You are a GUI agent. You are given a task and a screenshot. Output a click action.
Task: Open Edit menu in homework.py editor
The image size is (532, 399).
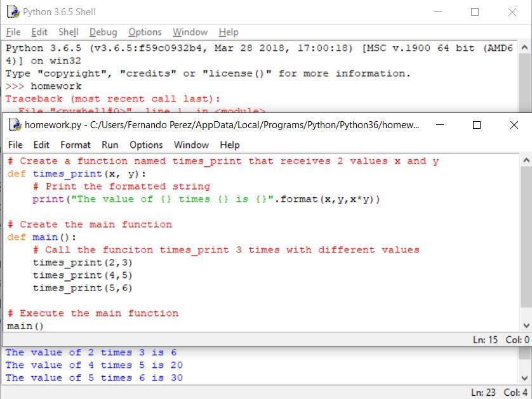[41, 145]
